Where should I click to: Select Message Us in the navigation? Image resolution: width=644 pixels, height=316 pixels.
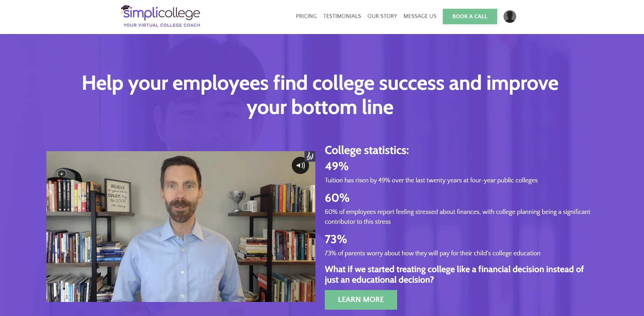click(420, 16)
